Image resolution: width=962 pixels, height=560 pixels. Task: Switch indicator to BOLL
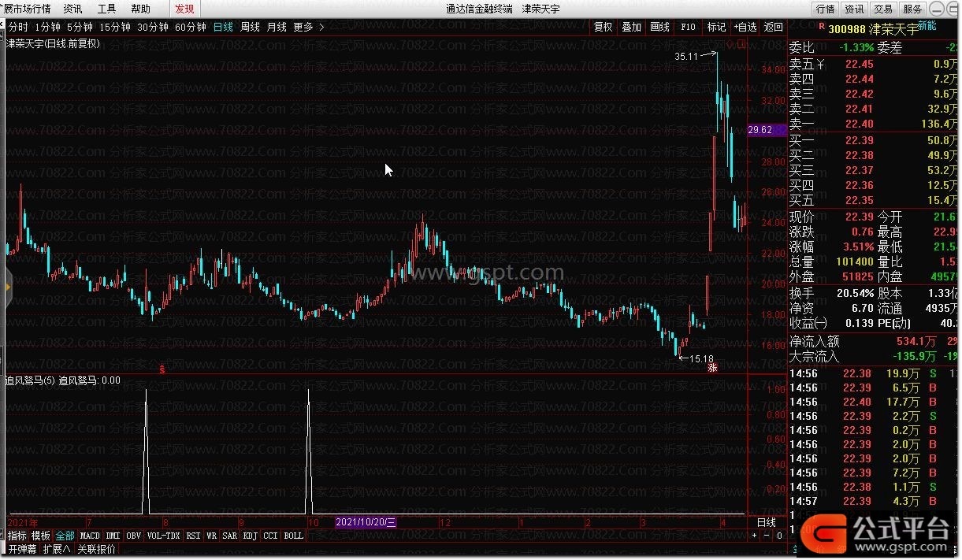tap(293, 536)
